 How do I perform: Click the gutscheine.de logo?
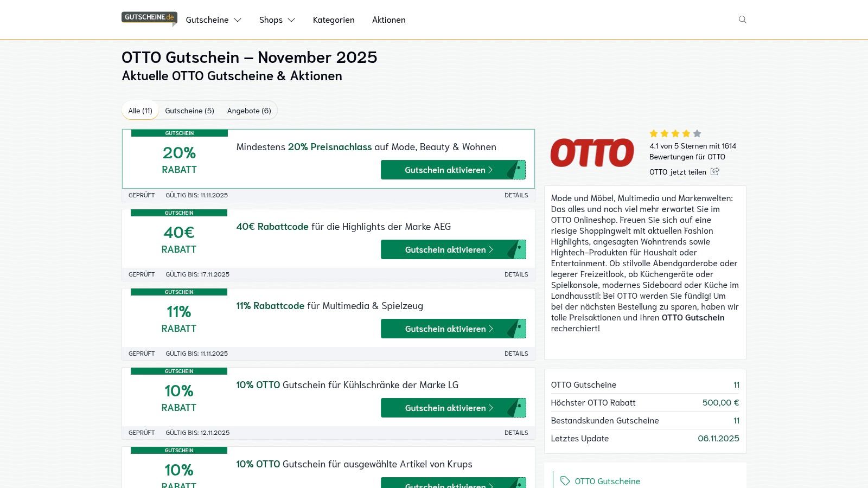[149, 16]
